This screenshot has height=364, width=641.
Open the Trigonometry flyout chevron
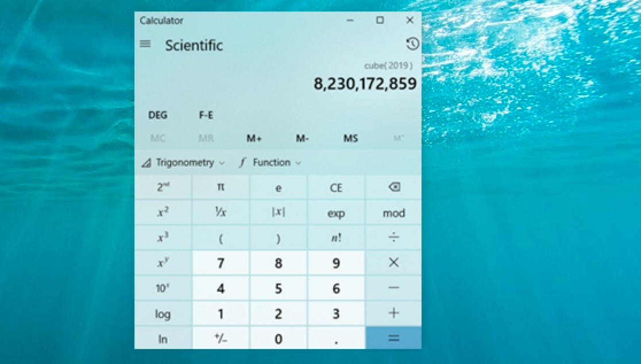pyautogui.click(x=221, y=162)
